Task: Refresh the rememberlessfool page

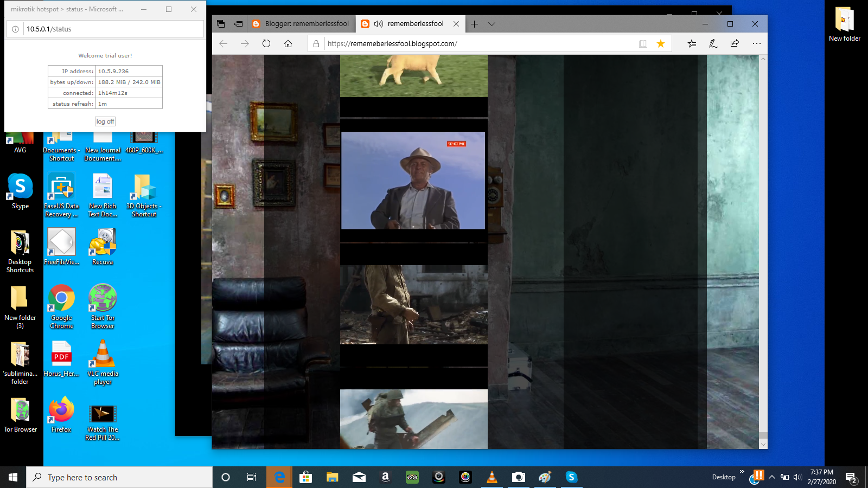Action: point(266,43)
